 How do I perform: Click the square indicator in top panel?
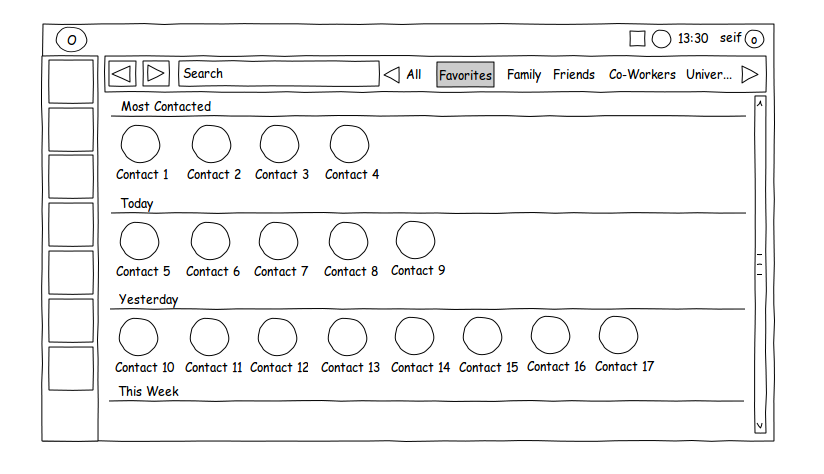[637, 39]
